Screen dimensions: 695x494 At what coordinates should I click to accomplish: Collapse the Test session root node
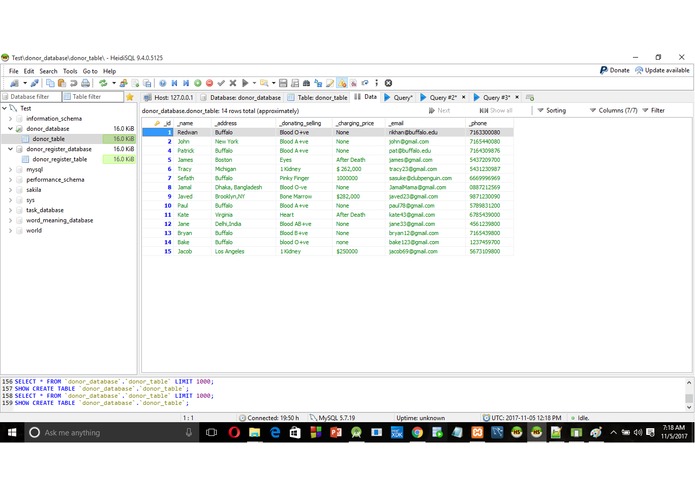pyautogui.click(x=4, y=108)
